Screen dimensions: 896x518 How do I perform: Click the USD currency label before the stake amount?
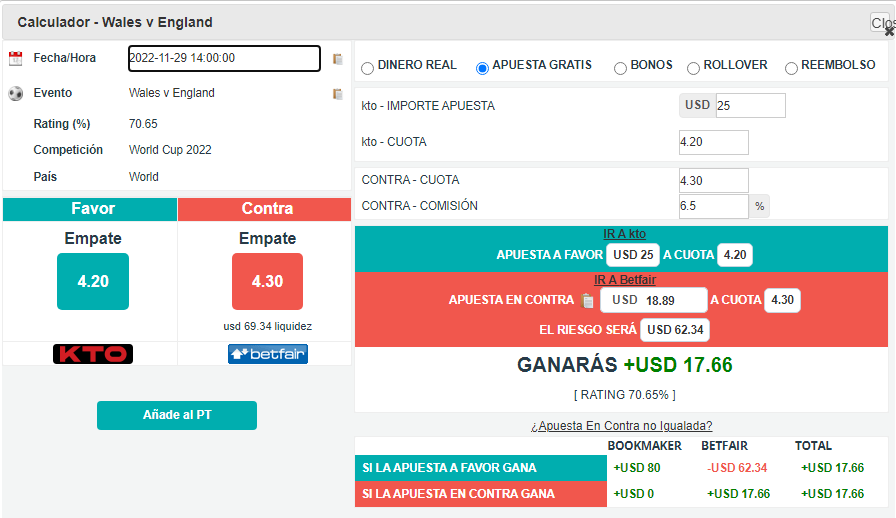coord(697,105)
